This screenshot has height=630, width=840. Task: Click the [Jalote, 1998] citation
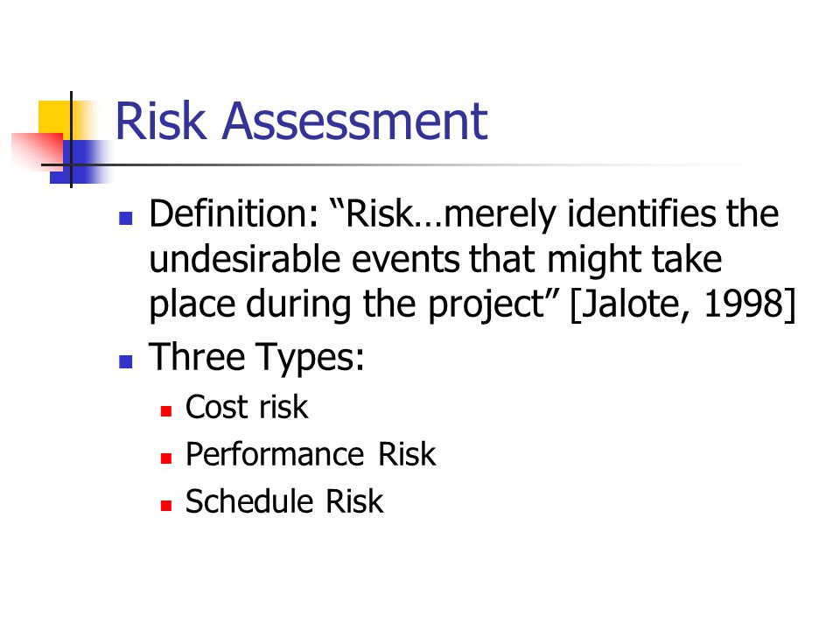683,304
